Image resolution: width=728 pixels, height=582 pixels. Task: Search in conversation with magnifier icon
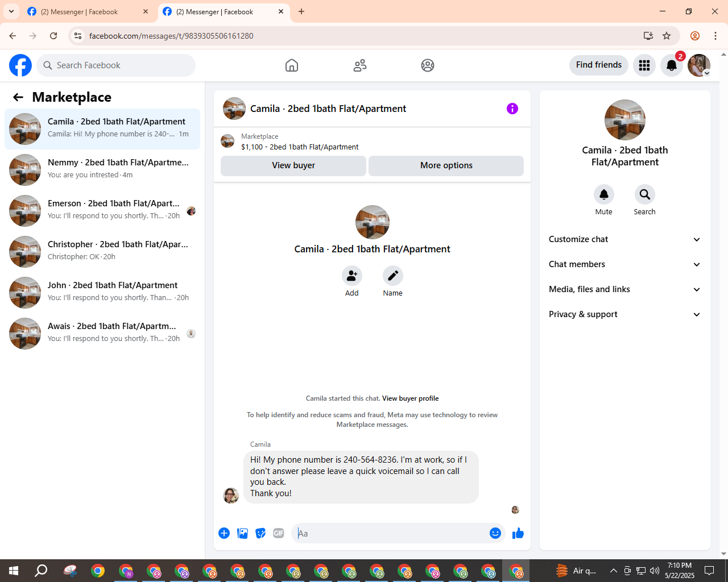(x=645, y=194)
